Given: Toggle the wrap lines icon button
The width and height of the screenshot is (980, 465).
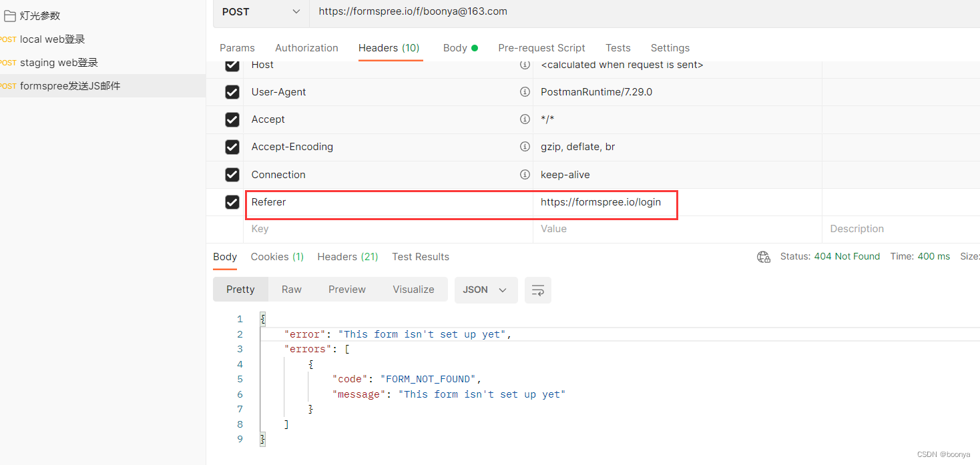Looking at the screenshot, I should coord(538,290).
